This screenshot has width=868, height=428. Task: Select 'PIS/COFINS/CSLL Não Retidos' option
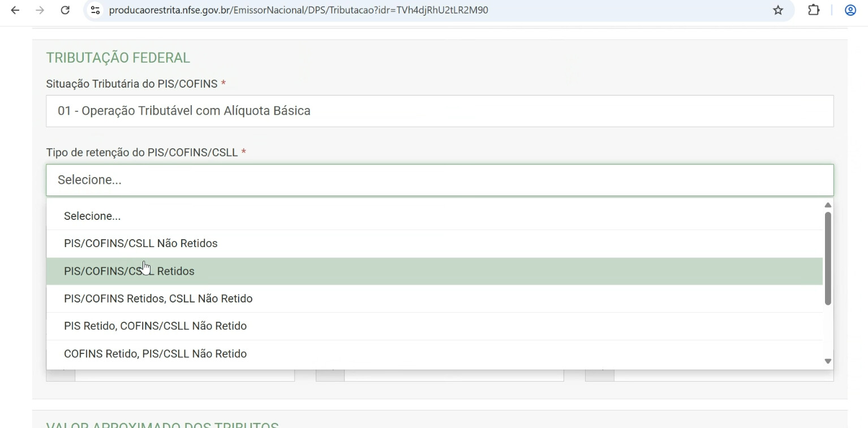(x=141, y=244)
